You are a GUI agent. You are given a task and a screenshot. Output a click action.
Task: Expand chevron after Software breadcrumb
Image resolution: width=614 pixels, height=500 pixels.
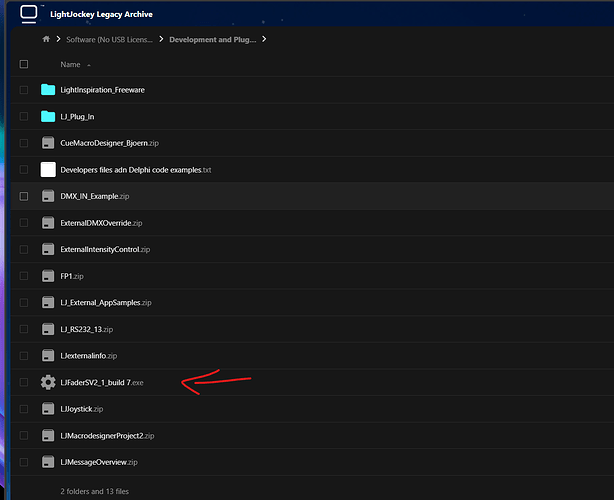[x=161, y=39]
